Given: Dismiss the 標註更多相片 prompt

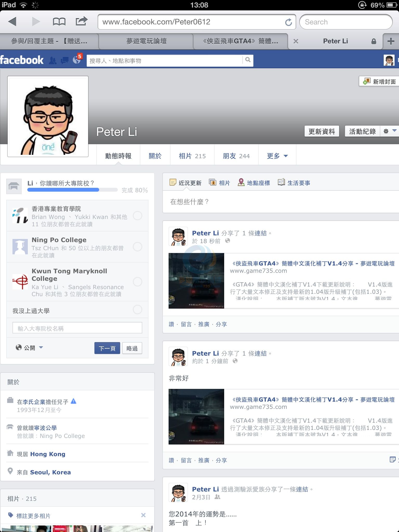Looking at the screenshot, I should click(143, 515).
